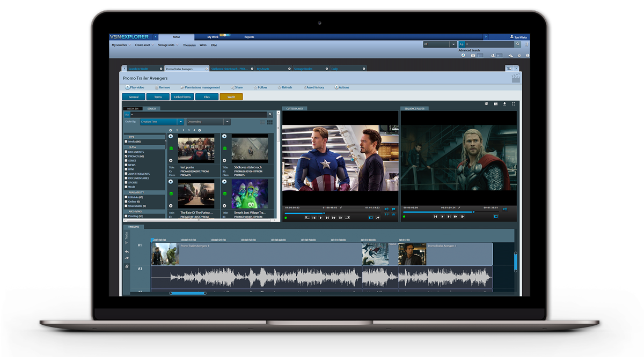Open the All search scope dropdown
Screen dimensions: 644x357
click(x=440, y=44)
